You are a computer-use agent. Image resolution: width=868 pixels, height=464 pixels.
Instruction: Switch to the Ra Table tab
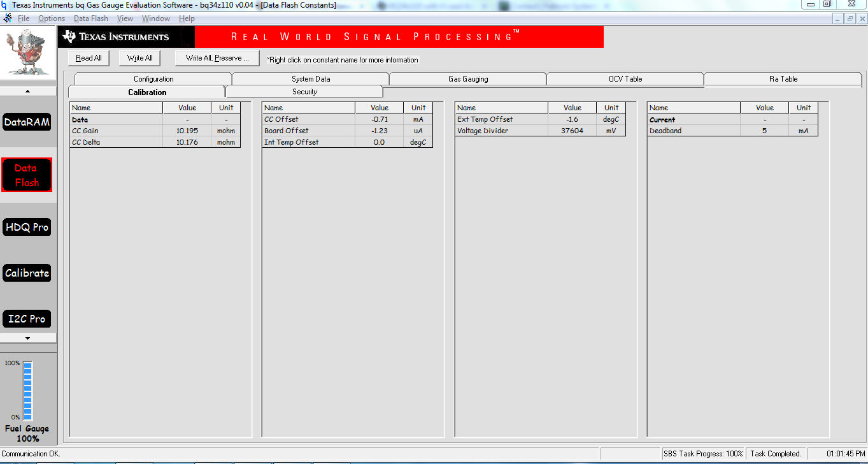click(783, 79)
